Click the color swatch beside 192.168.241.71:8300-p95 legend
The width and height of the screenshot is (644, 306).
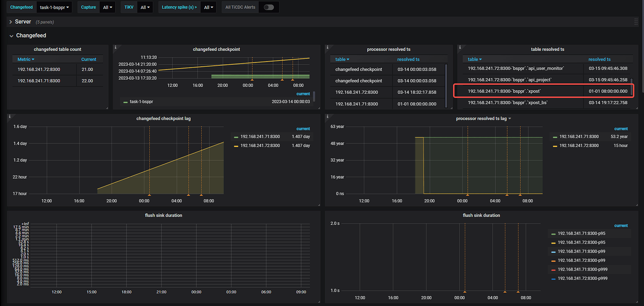[553, 234]
